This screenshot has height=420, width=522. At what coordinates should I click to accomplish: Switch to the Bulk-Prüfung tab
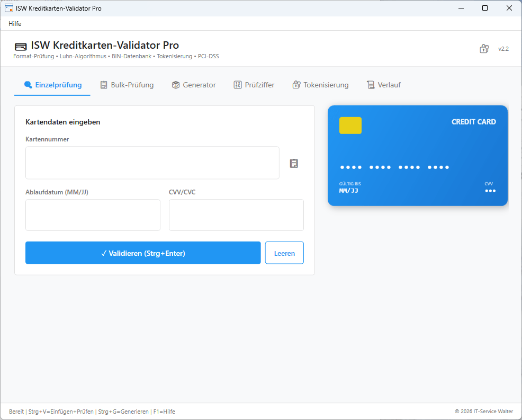[x=127, y=85]
